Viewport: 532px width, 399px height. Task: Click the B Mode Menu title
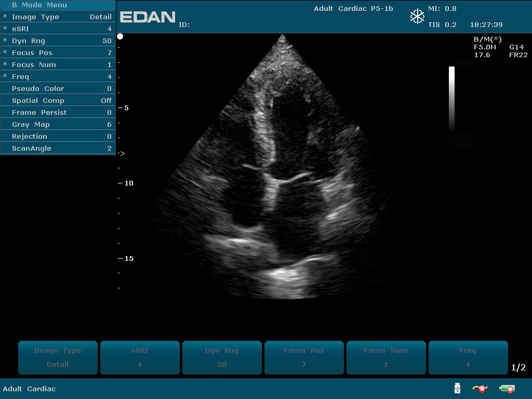(x=39, y=5)
